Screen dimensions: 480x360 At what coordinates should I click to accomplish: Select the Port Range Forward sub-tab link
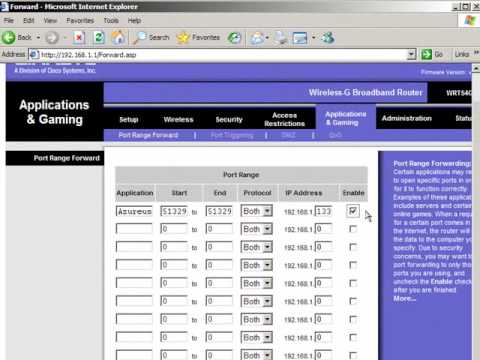click(x=148, y=135)
